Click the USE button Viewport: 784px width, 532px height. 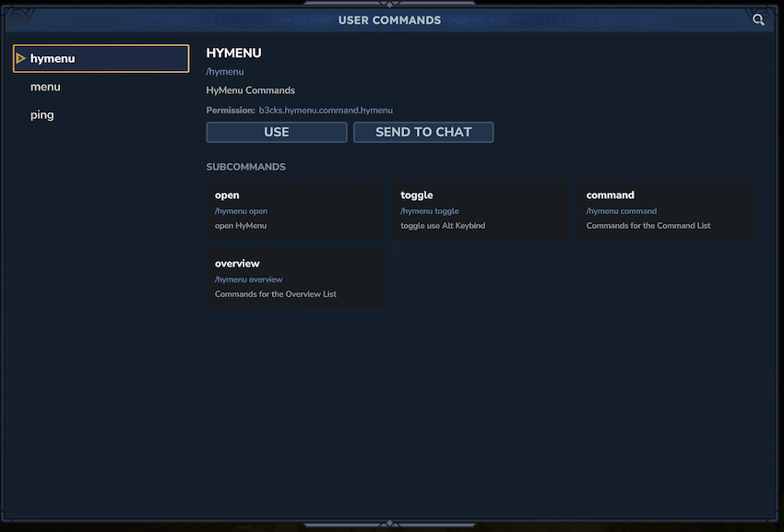(277, 132)
